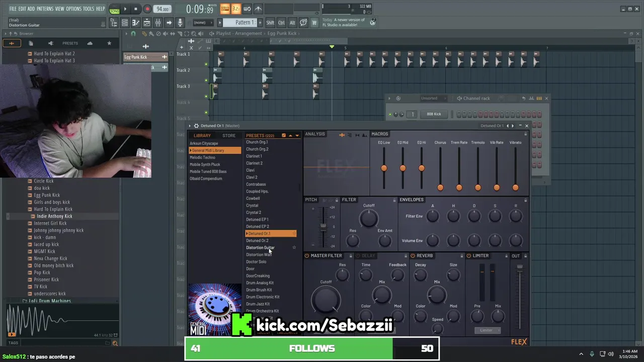Toggle the LIMITER power button
This screenshot has width=644, height=362.
468,256
